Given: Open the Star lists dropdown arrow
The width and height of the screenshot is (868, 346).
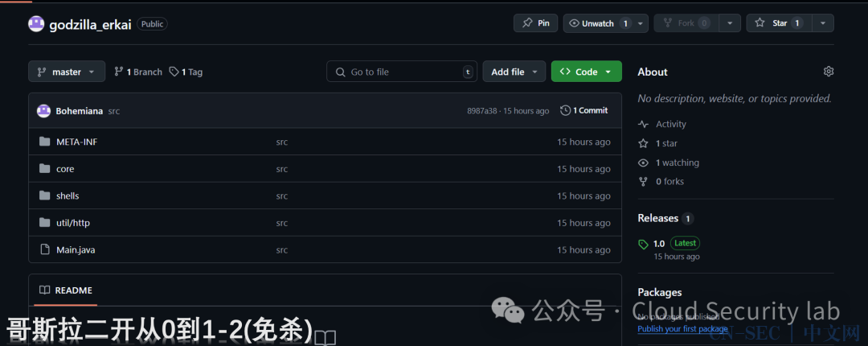Looking at the screenshot, I should [823, 23].
